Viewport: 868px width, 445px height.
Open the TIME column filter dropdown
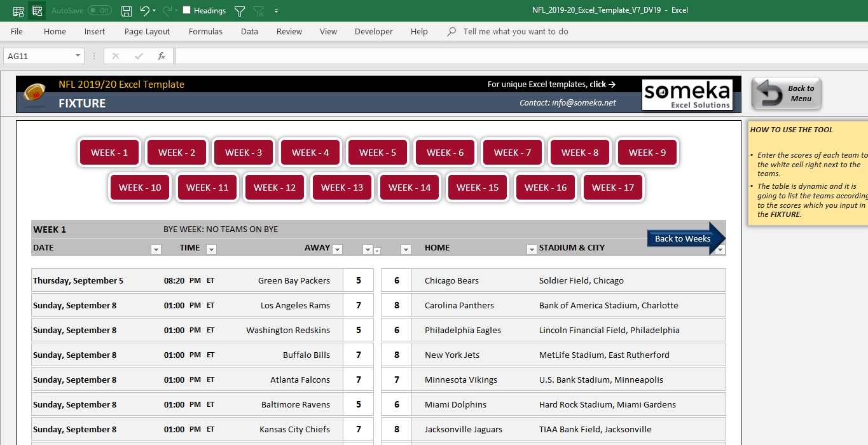coord(211,250)
